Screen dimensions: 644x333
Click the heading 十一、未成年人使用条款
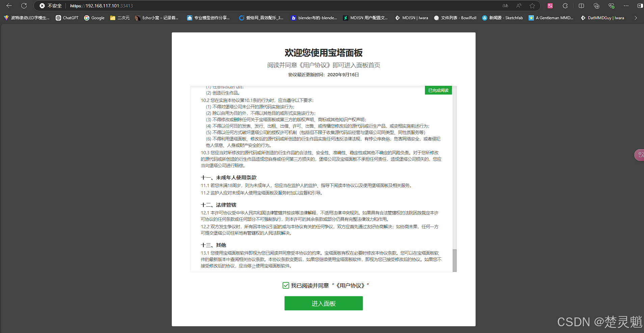point(229,178)
